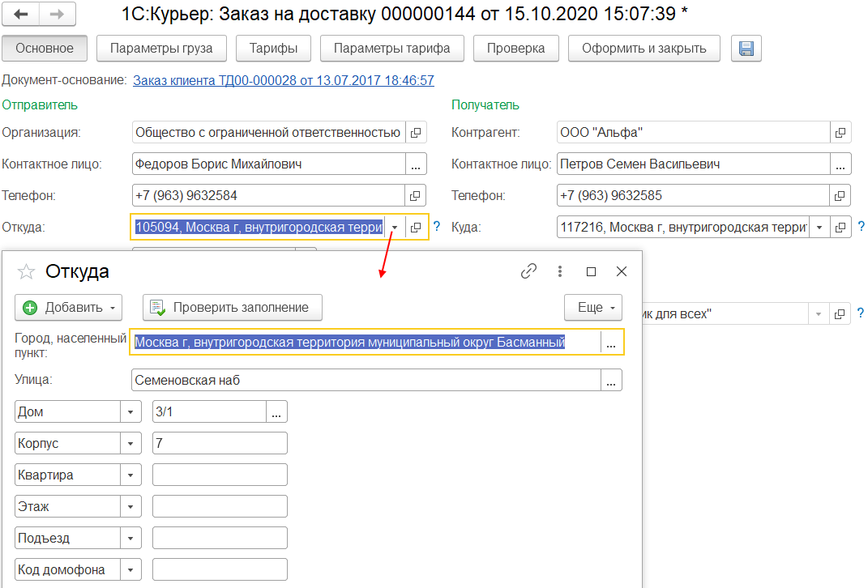Open the Заказ клиента ТД00-000028 link

pos(283,81)
